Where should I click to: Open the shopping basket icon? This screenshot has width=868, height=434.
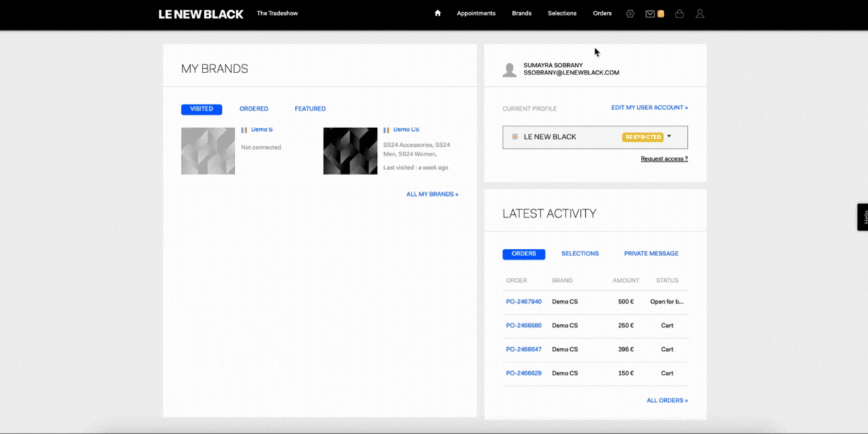679,14
